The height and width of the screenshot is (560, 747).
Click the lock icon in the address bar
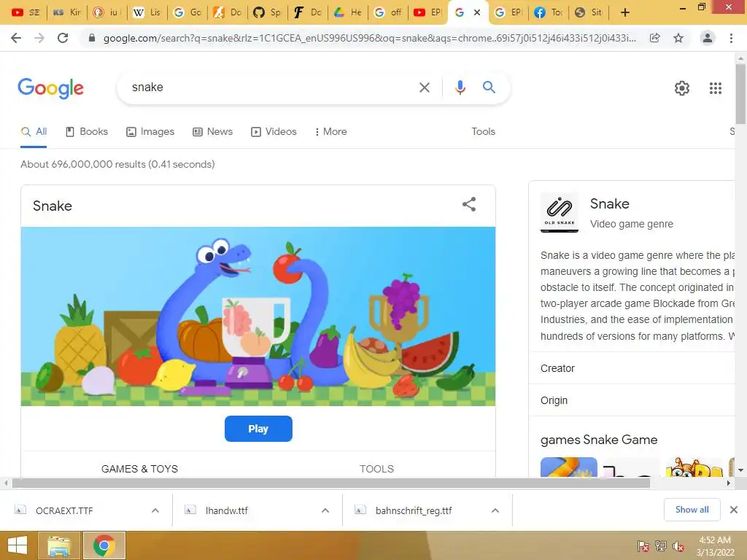(92, 38)
